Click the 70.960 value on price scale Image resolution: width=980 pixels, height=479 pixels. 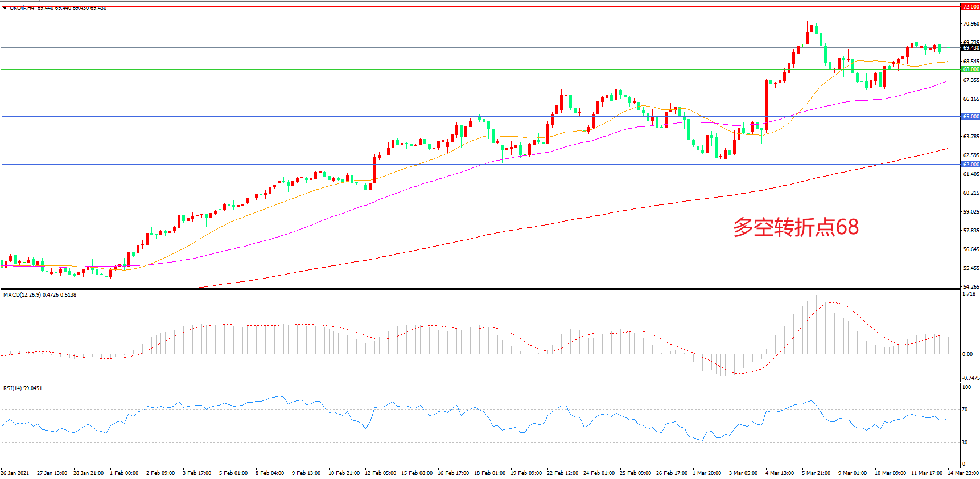coord(971,24)
